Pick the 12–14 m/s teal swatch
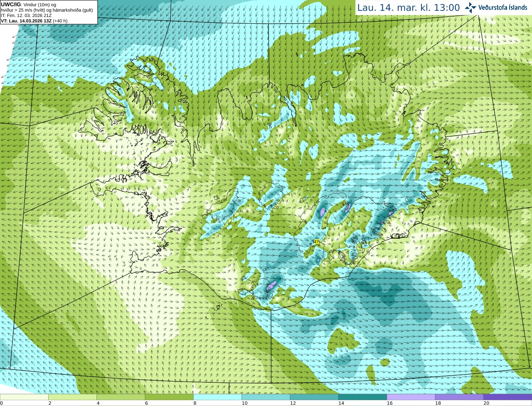Viewport: 532px width, 406px height. tap(314, 397)
